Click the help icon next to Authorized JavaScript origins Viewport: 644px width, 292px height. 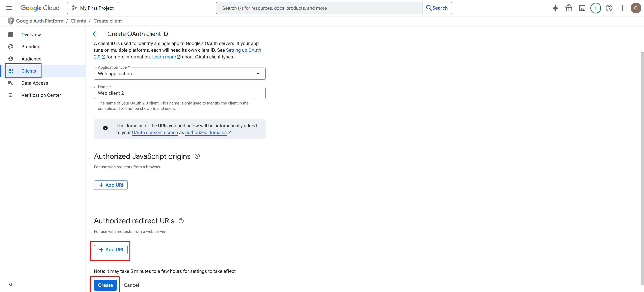197,156
